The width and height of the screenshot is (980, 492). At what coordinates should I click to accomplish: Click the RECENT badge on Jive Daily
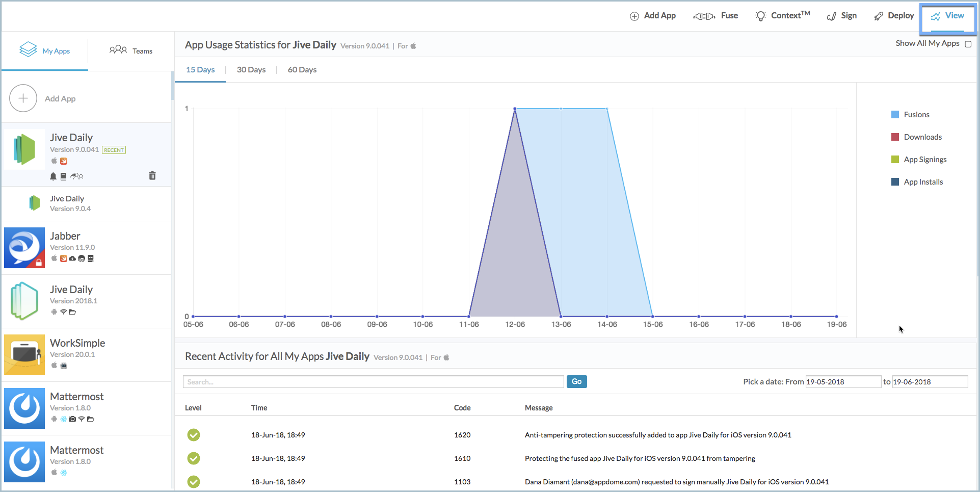(x=114, y=150)
